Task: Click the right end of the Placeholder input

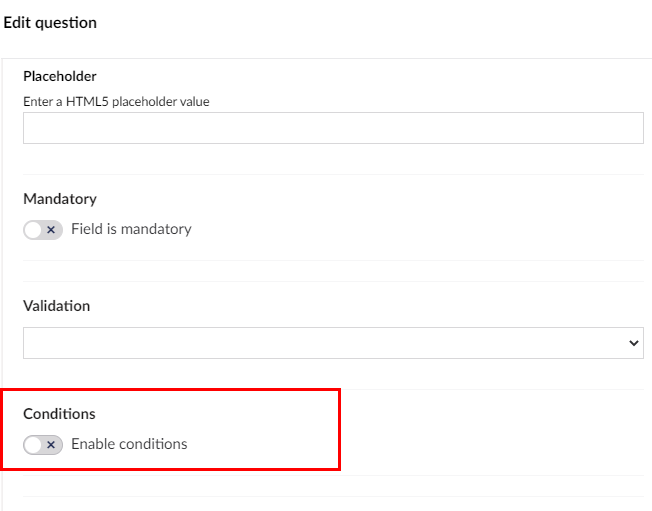Action: point(630,128)
